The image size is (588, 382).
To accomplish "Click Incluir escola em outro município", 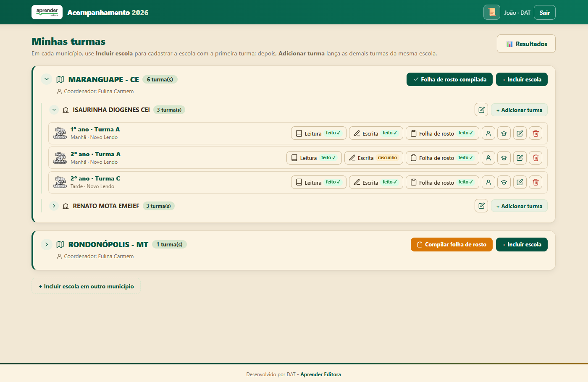I will coord(86,286).
